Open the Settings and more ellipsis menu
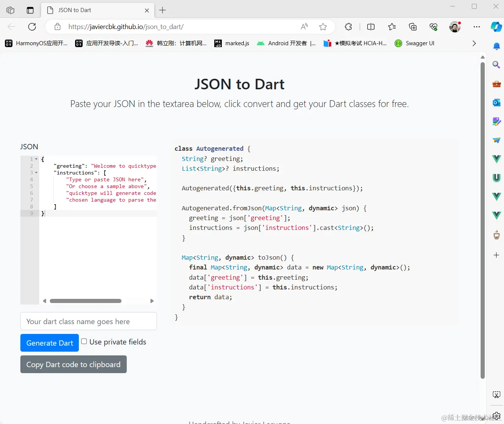Viewport: 504px width, 424px height. tap(477, 27)
